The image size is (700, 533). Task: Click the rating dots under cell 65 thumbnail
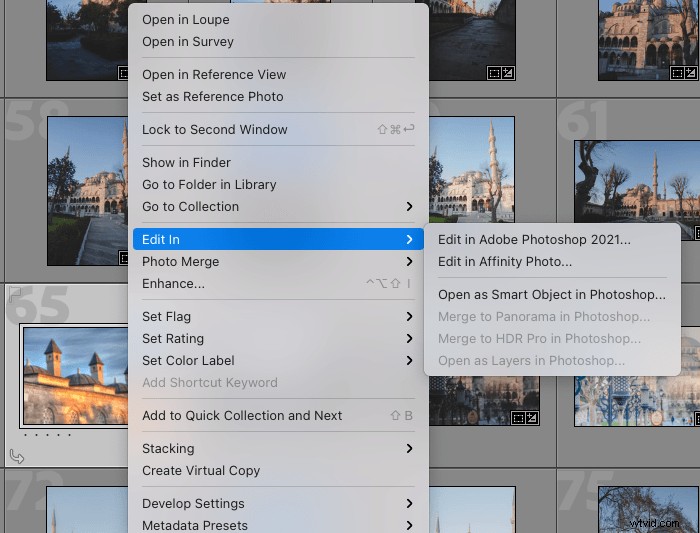(48, 434)
